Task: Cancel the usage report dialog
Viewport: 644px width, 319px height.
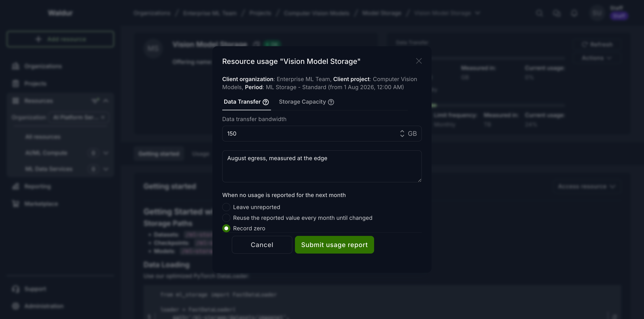Action: coord(262,245)
